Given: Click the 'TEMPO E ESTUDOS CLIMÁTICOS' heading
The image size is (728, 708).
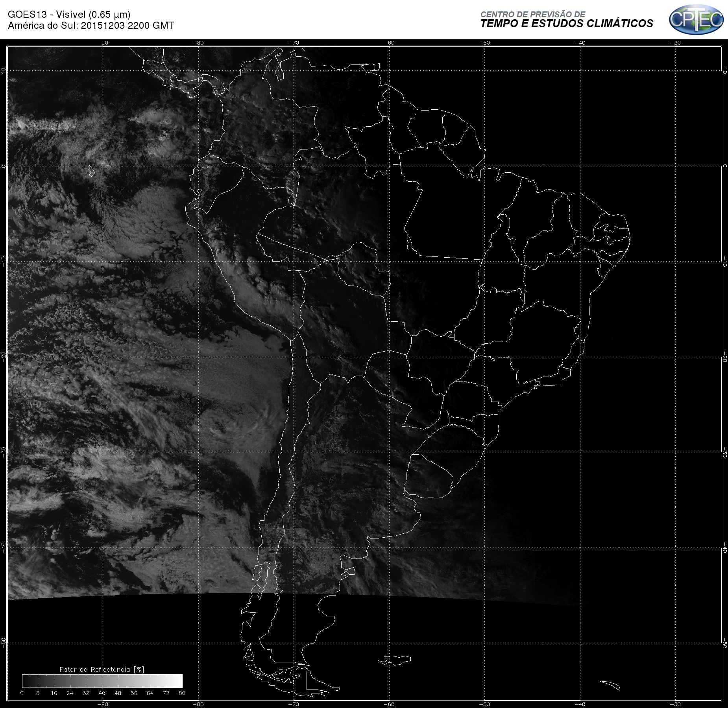Looking at the screenshot, I should 567,24.
